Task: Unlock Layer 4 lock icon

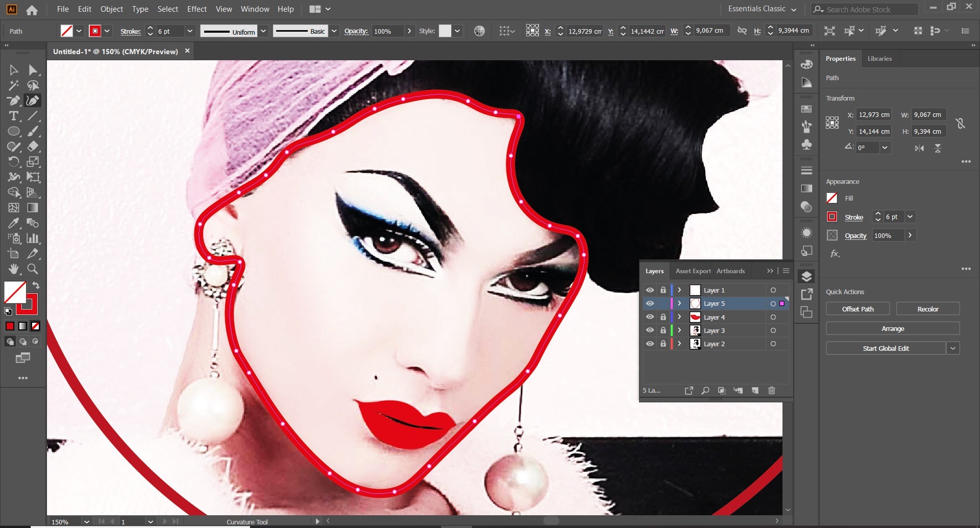Action: pos(663,317)
